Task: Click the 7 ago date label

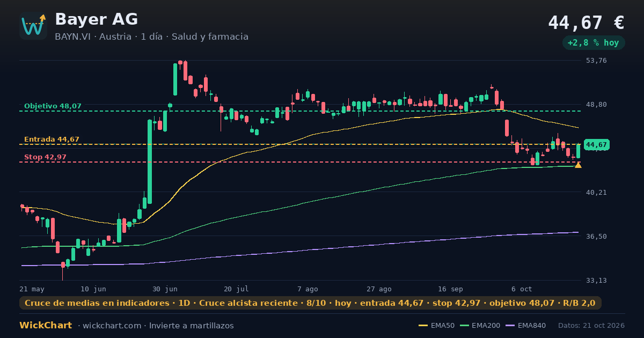Action: pos(308,289)
